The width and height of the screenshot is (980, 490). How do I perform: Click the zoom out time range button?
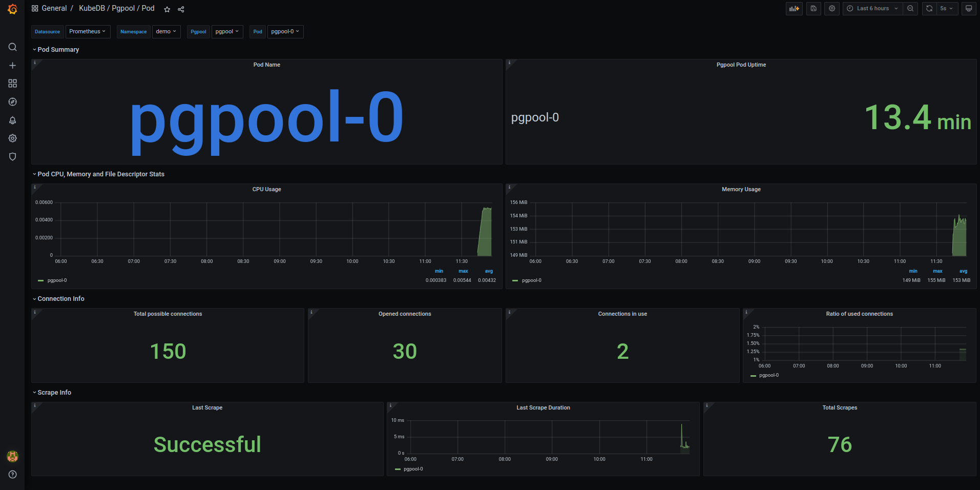pos(910,8)
